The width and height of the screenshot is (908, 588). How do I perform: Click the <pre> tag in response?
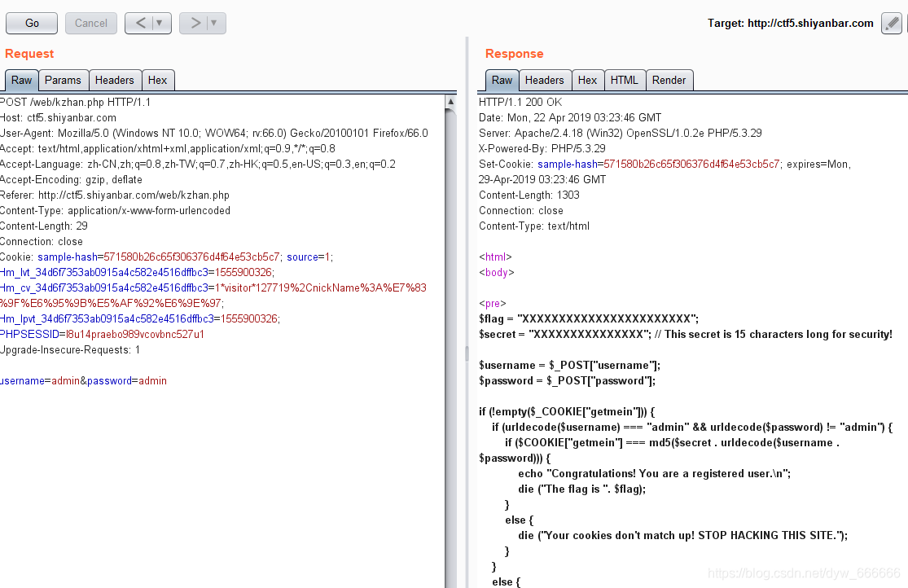pyautogui.click(x=492, y=303)
